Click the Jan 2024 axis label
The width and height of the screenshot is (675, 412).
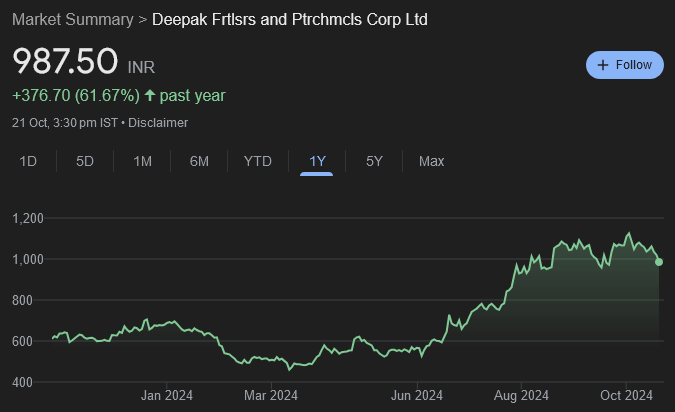(x=167, y=395)
